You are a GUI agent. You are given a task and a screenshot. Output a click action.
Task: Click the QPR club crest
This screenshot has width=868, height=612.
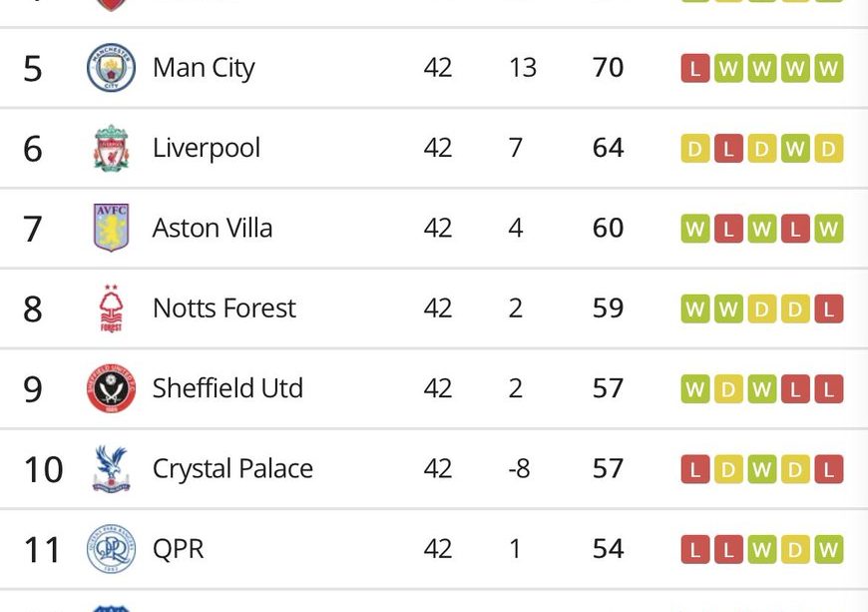pyautogui.click(x=111, y=549)
